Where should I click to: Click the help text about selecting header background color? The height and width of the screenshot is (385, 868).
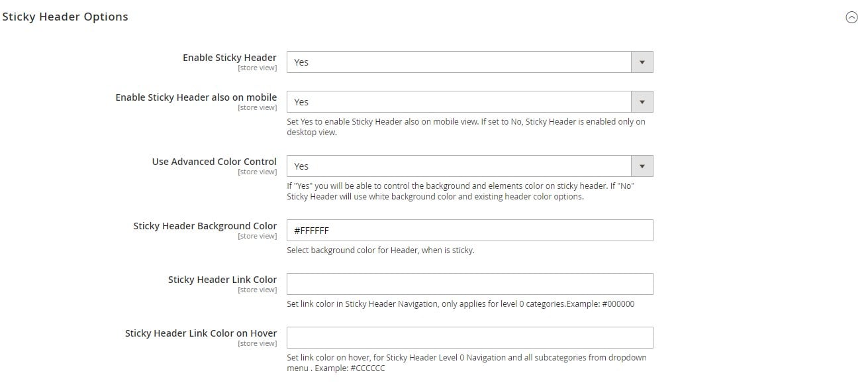(x=381, y=250)
